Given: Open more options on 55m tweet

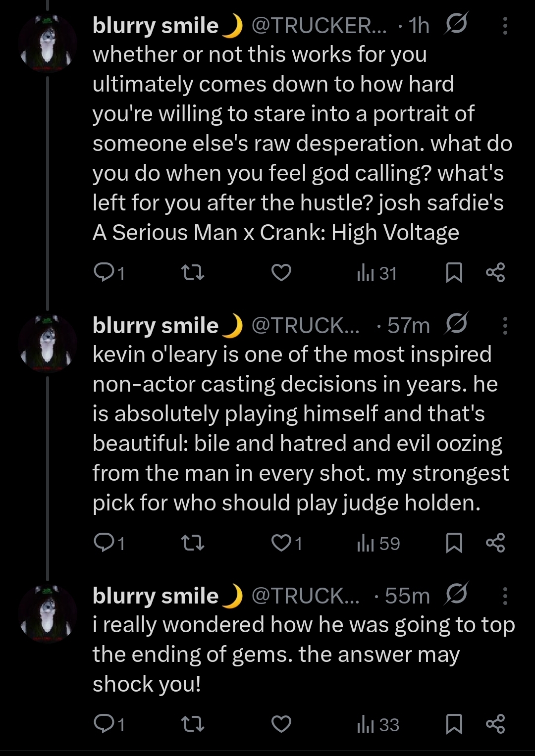Looking at the screenshot, I should pos(505,596).
